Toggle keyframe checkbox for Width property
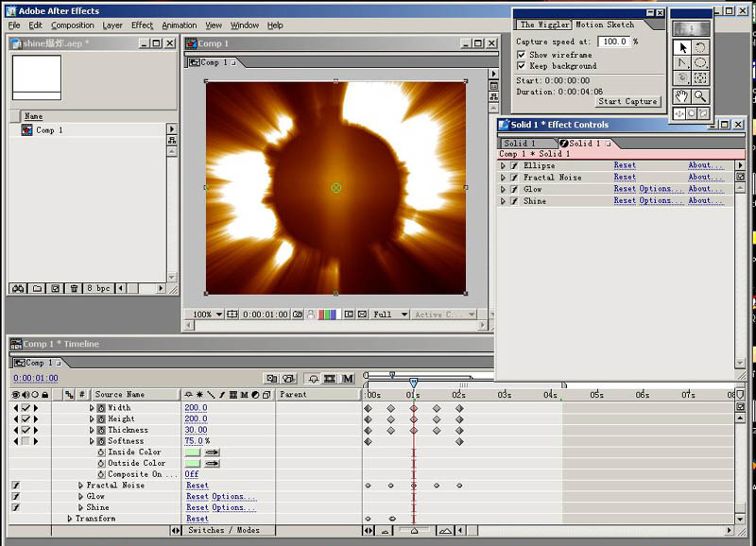Viewport: 756px width, 546px height. tap(26, 408)
